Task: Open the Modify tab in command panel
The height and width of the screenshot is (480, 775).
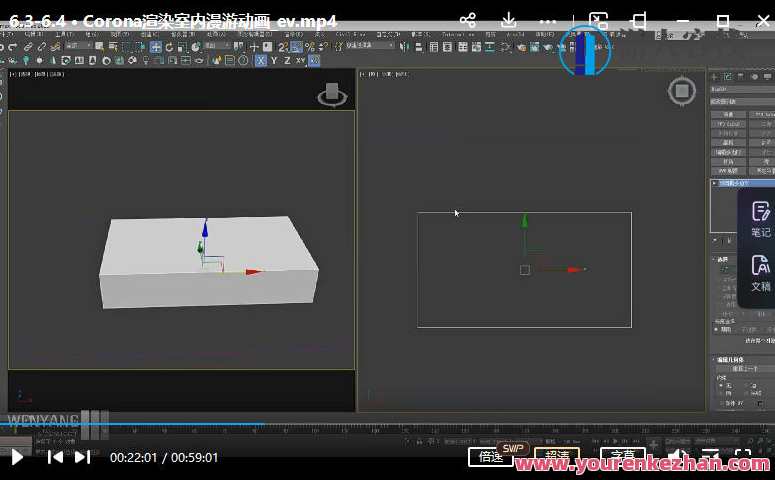Action: pos(728,77)
